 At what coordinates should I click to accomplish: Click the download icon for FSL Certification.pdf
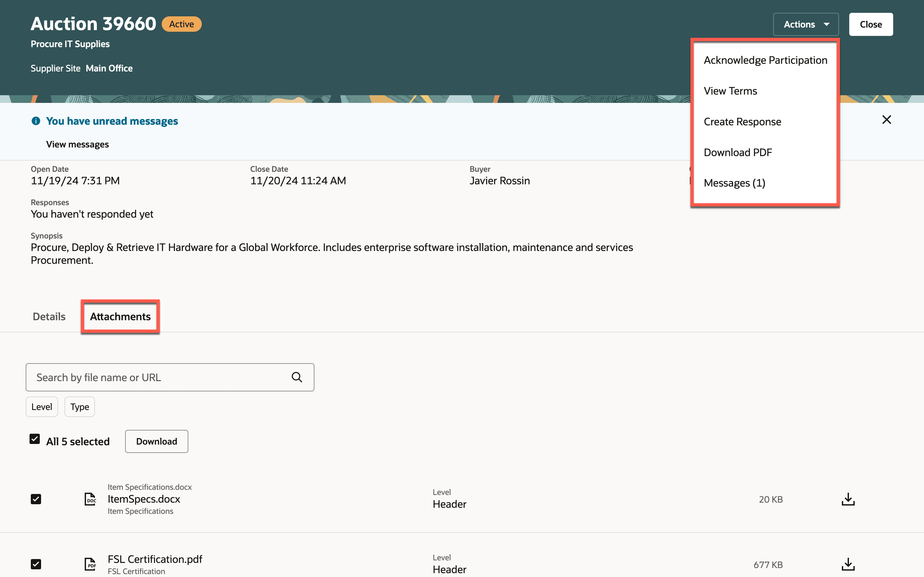pyautogui.click(x=848, y=564)
